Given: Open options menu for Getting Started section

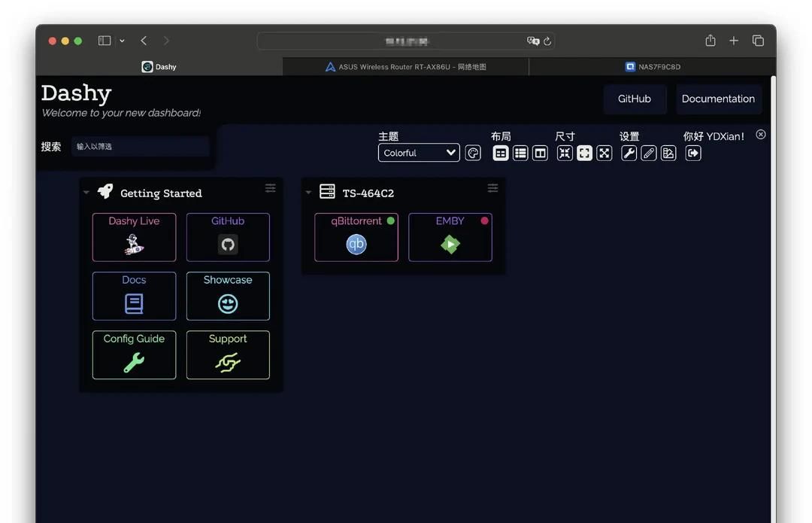Looking at the screenshot, I should click(x=270, y=188).
